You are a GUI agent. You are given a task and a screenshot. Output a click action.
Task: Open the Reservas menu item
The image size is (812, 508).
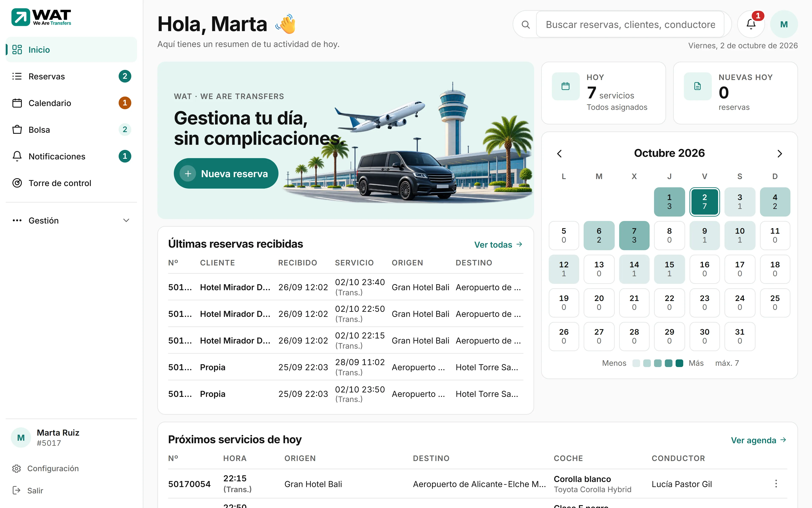click(71, 76)
